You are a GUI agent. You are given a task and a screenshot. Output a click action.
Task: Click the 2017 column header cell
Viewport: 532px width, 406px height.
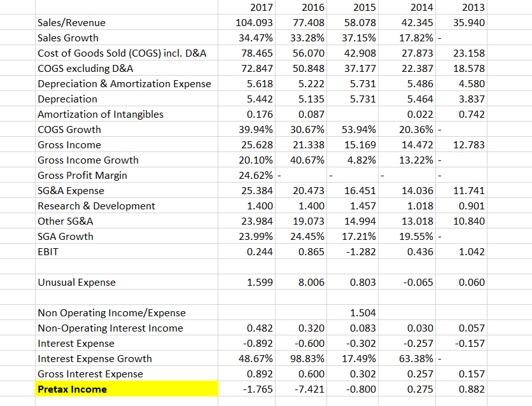[x=261, y=7]
